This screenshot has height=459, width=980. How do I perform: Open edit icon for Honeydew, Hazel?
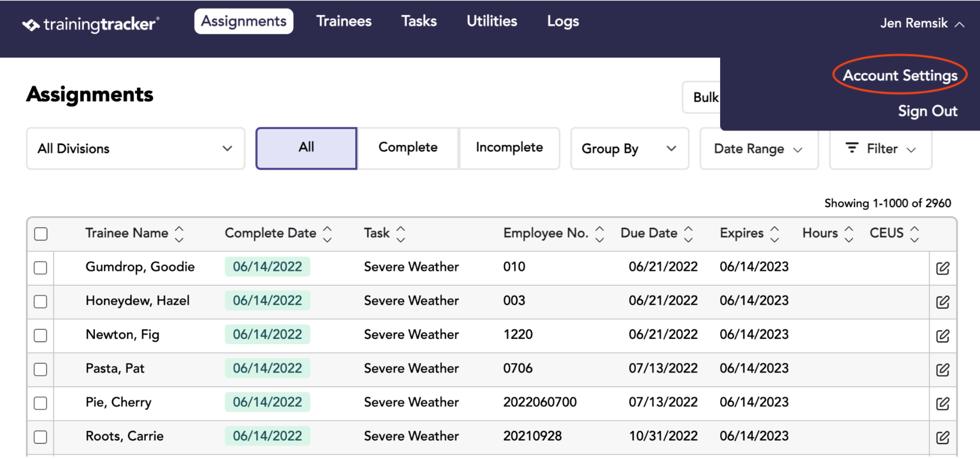[942, 301]
